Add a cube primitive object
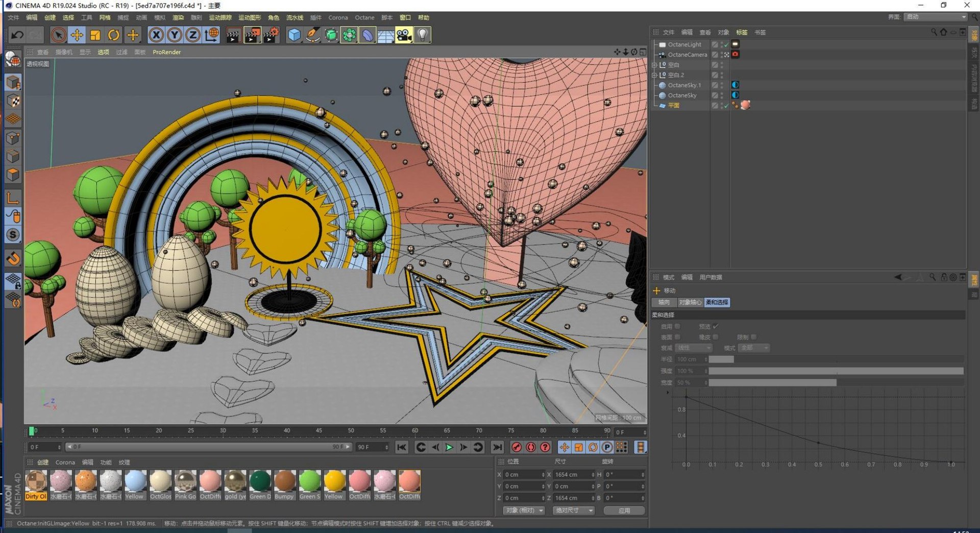980x533 pixels. (294, 35)
